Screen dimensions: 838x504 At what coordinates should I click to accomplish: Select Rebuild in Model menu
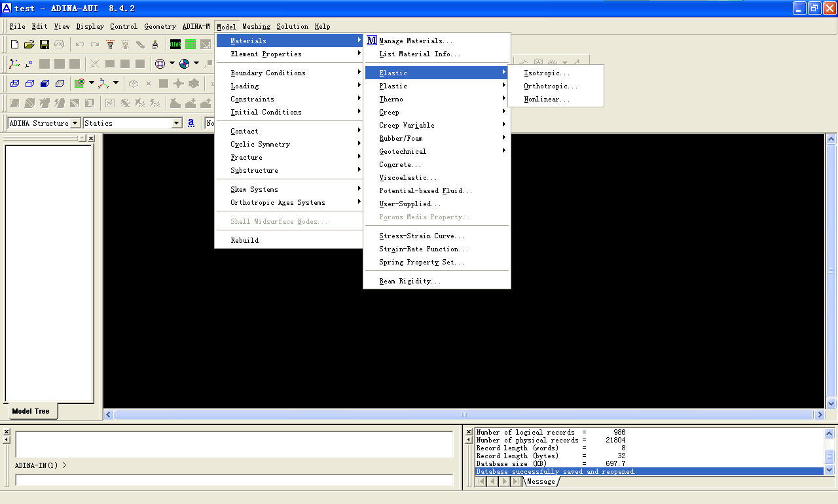[289, 240]
